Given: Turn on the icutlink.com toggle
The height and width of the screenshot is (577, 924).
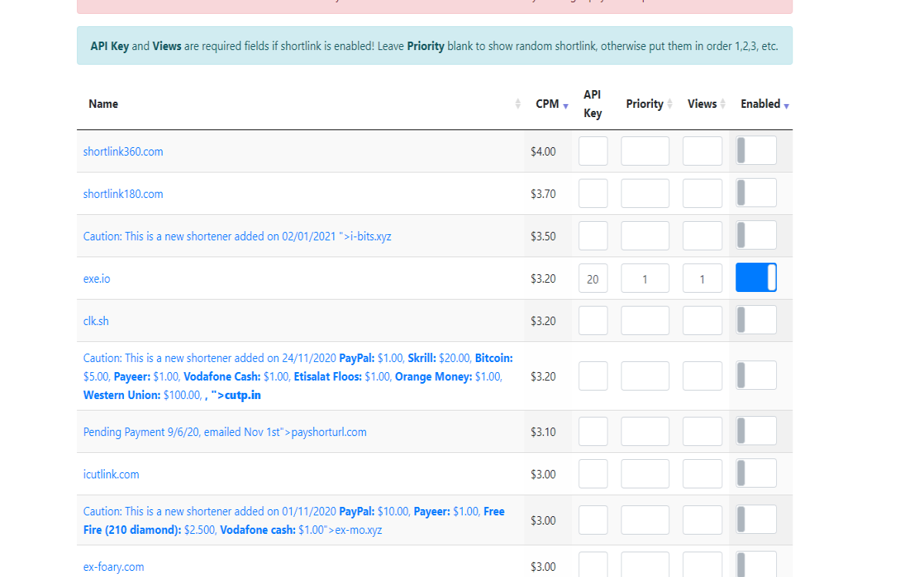Looking at the screenshot, I should click(756, 473).
